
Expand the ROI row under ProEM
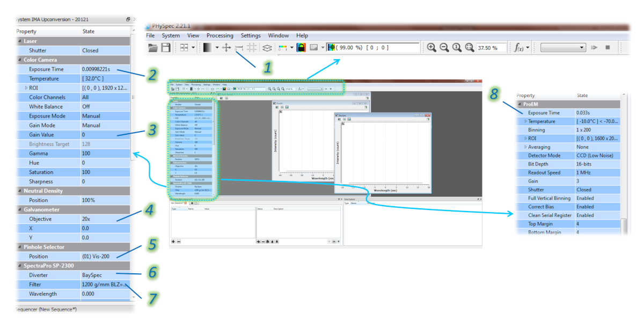[x=525, y=138]
